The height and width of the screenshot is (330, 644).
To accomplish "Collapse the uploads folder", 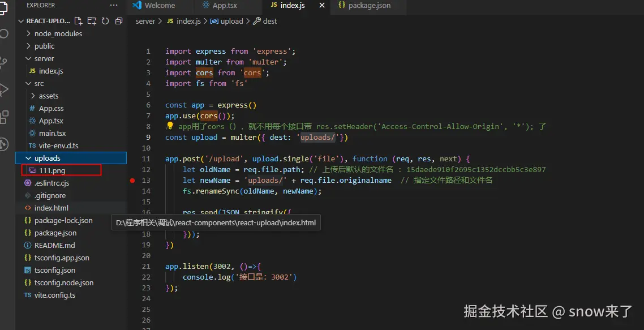I will [x=71, y=158].
